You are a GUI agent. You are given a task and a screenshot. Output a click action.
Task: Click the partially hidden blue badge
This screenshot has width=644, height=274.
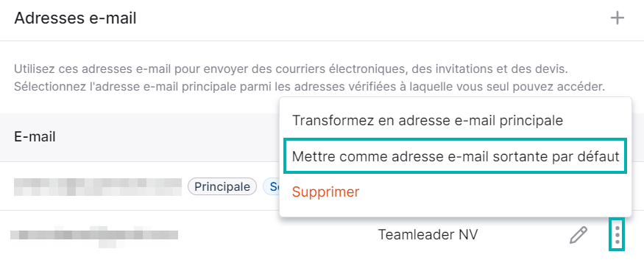click(272, 187)
